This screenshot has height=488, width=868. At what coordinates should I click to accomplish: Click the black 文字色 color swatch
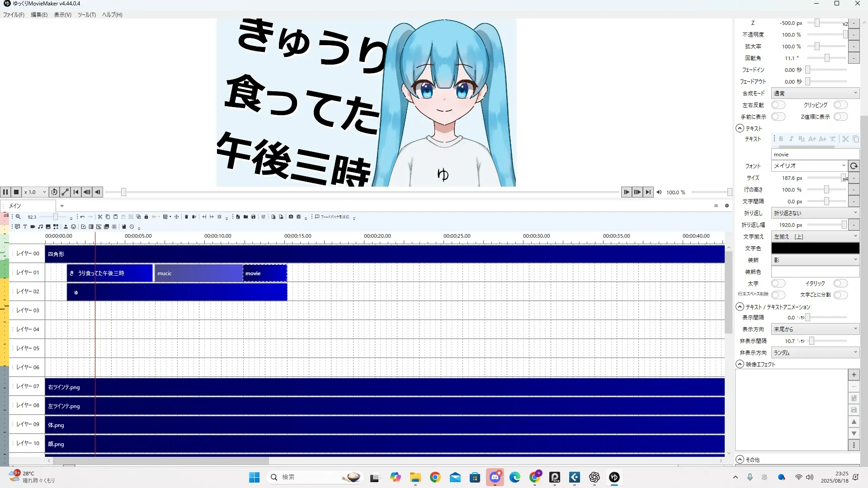click(x=815, y=248)
